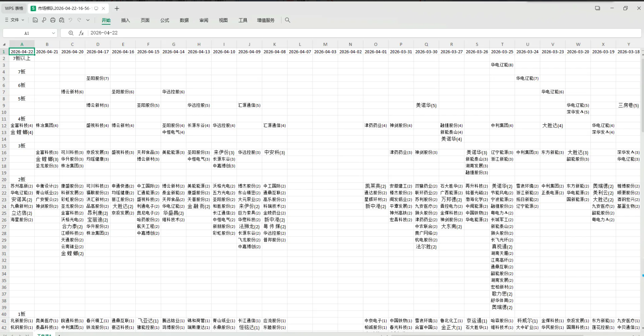Click the WPS 表格 main menu icon
Viewport: 644px width, 336px height.
pyautogui.click(x=13, y=8)
